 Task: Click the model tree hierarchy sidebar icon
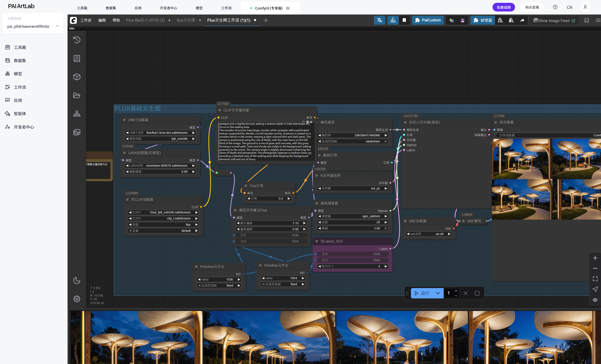click(77, 114)
